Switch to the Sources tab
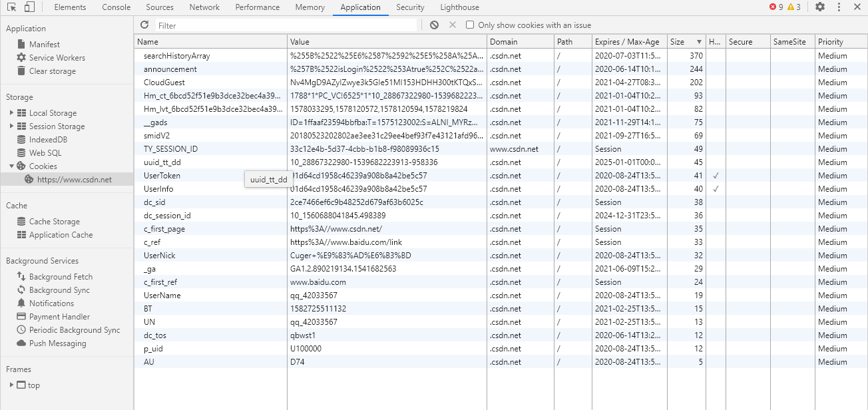This screenshot has height=410, width=868. (x=160, y=7)
